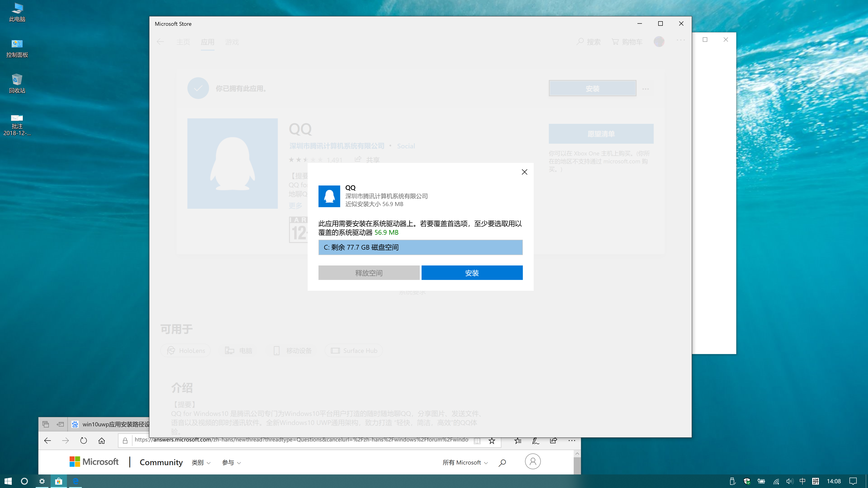Open the Store more options menu

681,40
